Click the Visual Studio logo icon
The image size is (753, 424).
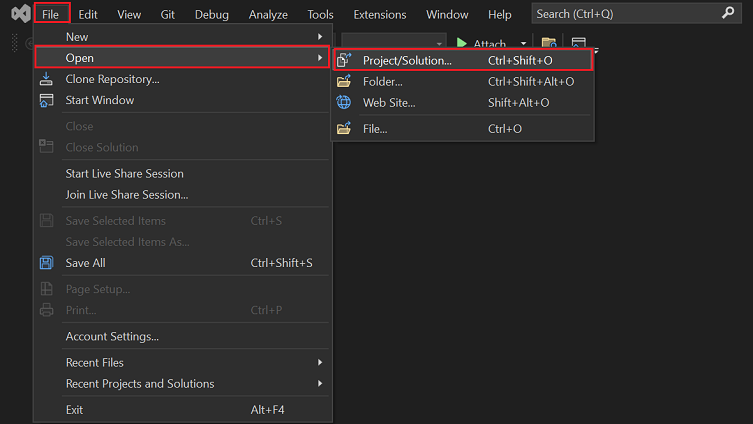point(21,13)
